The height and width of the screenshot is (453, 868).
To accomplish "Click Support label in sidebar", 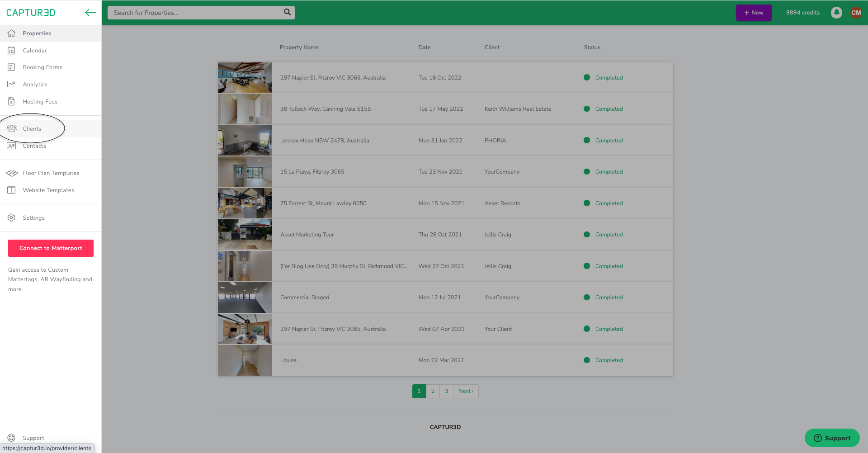I will pyautogui.click(x=33, y=438).
